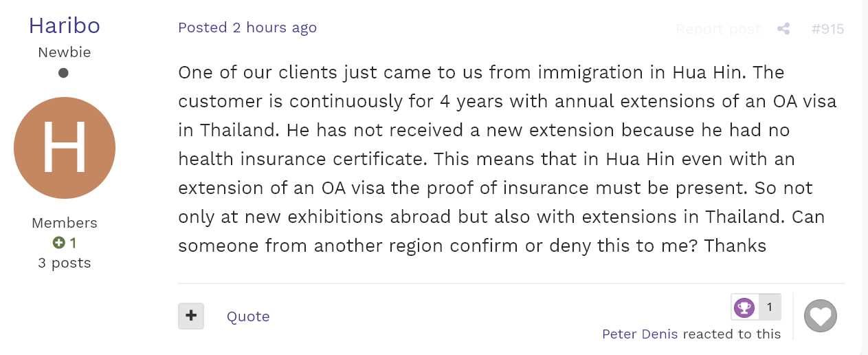Viewport: 868px width, 355px height.
Task: Open Haribo's username profile link
Action: tap(65, 25)
